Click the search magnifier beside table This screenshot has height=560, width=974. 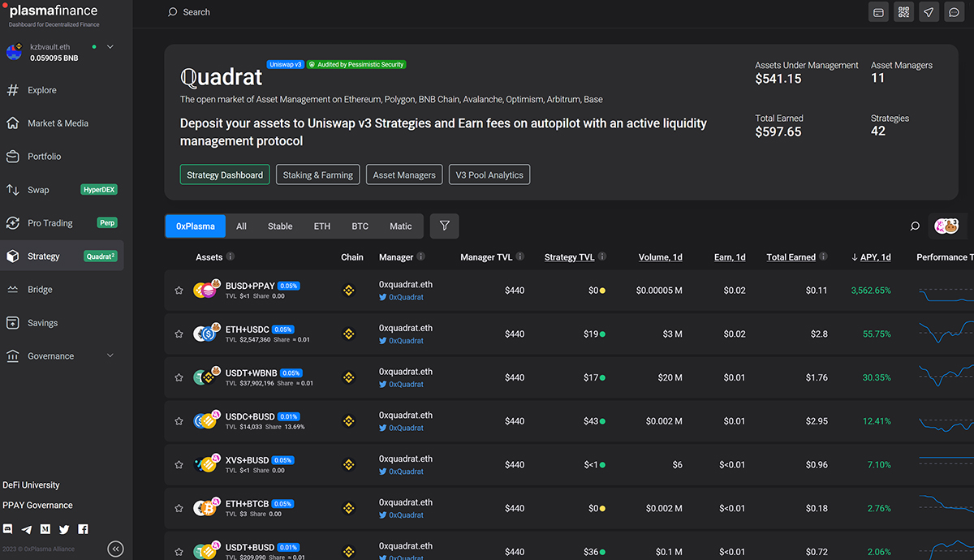click(915, 226)
